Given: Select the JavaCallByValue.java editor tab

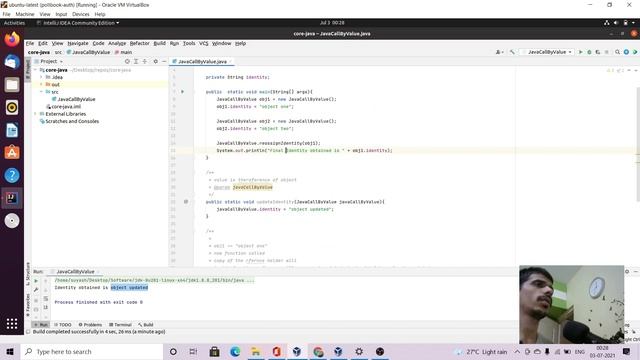Looking at the screenshot, I should pyautogui.click(x=202, y=62).
